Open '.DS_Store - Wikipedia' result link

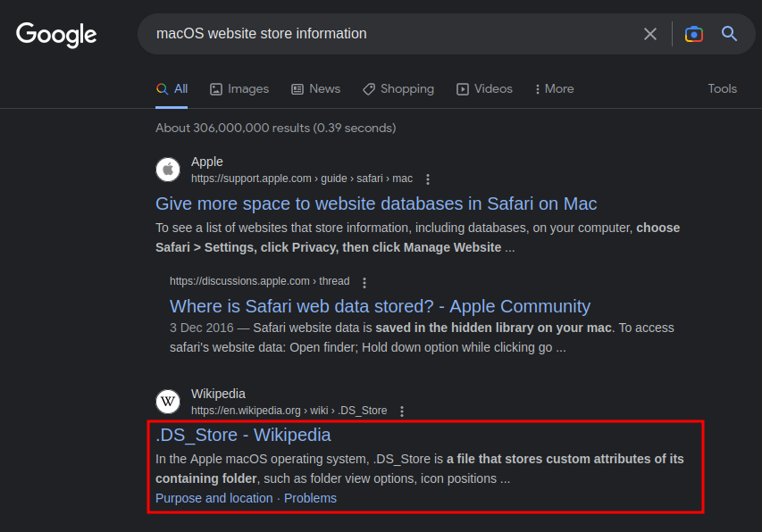tap(243, 435)
